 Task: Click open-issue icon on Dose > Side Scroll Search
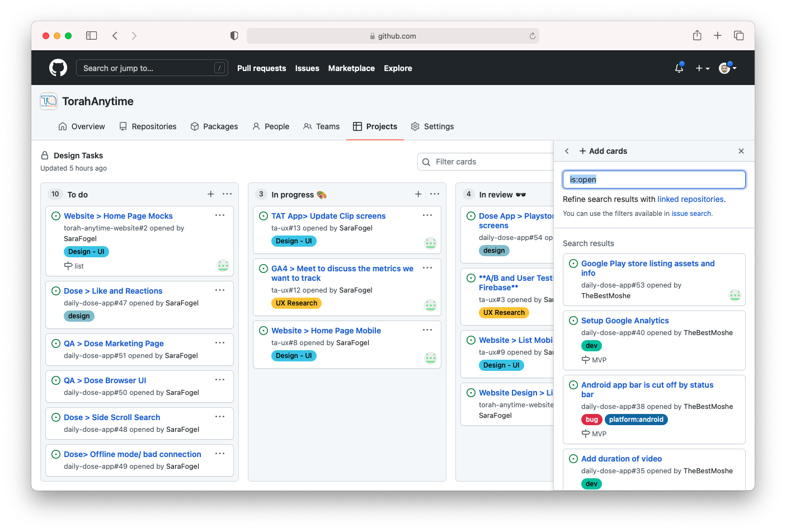56,417
